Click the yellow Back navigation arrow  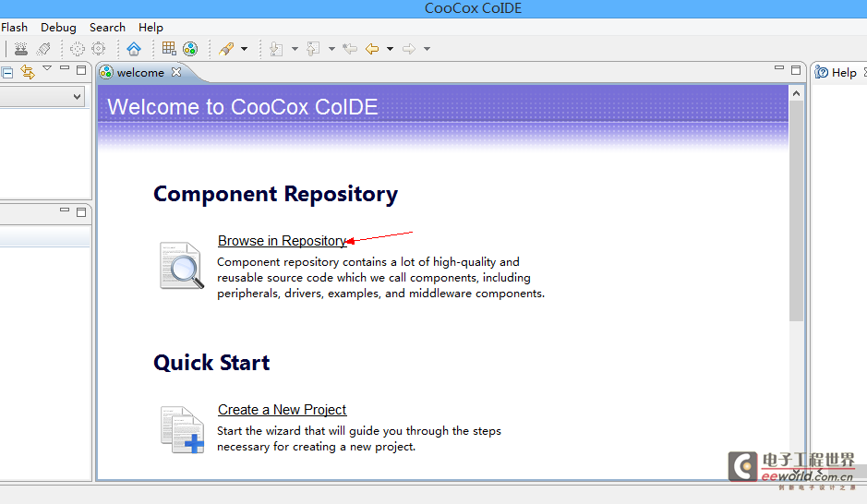(372, 49)
